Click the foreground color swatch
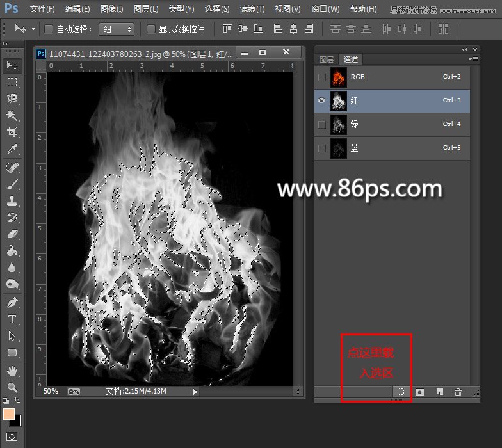 pos(8,413)
